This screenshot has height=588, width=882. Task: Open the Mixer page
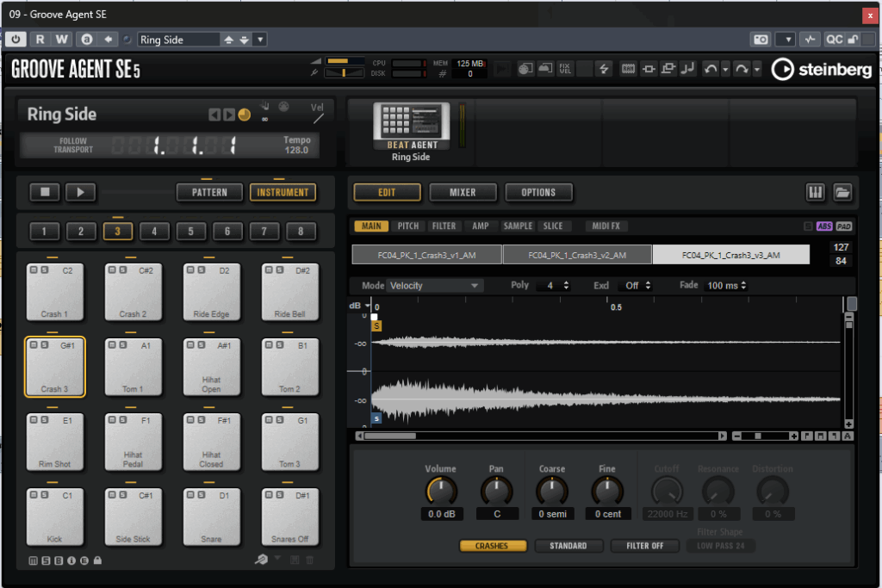pyautogui.click(x=463, y=192)
